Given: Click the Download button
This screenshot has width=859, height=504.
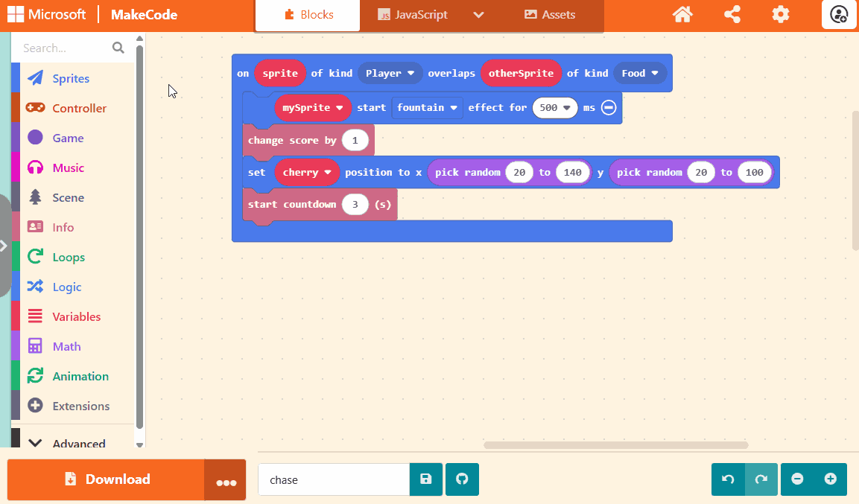Looking at the screenshot, I should [x=107, y=479].
